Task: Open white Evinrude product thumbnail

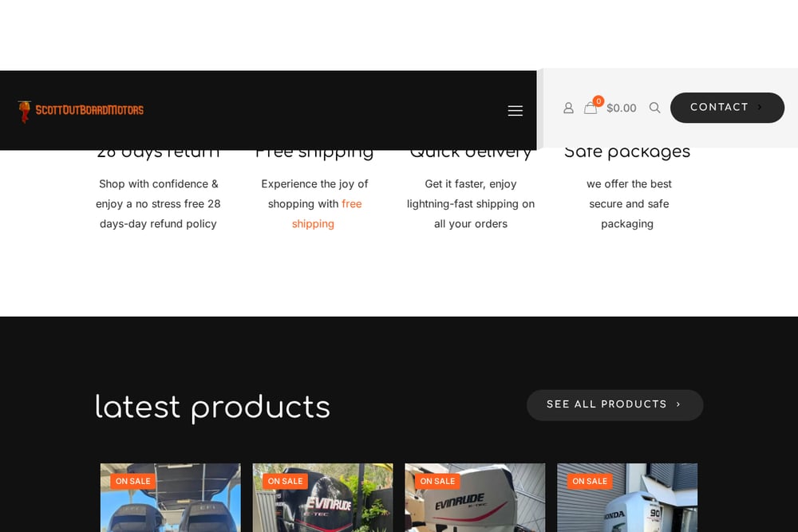Action: pyautogui.click(x=475, y=498)
